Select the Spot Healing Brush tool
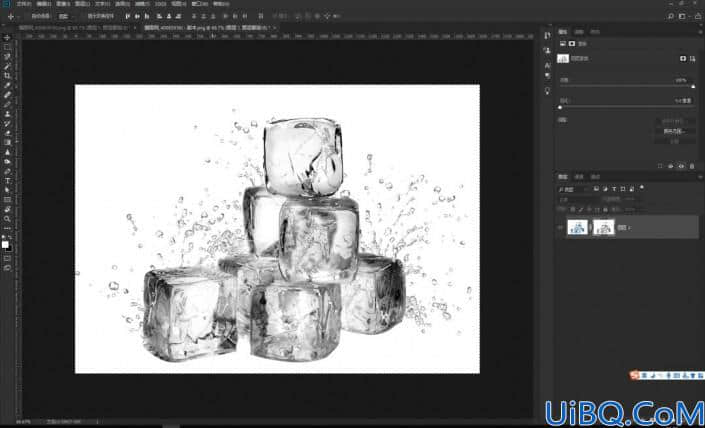This screenshot has height=428, width=705. (x=7, y=95)
